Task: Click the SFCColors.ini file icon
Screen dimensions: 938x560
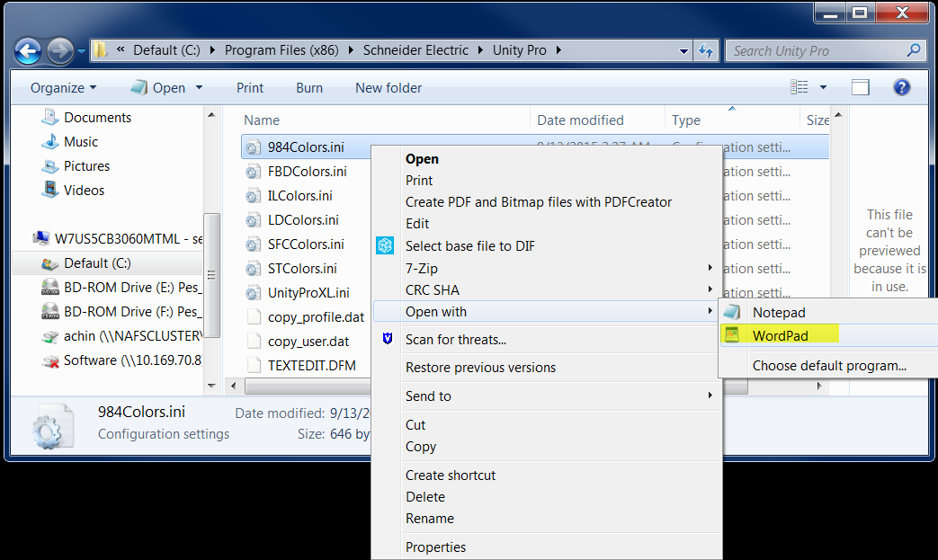Action: point(253,244)
